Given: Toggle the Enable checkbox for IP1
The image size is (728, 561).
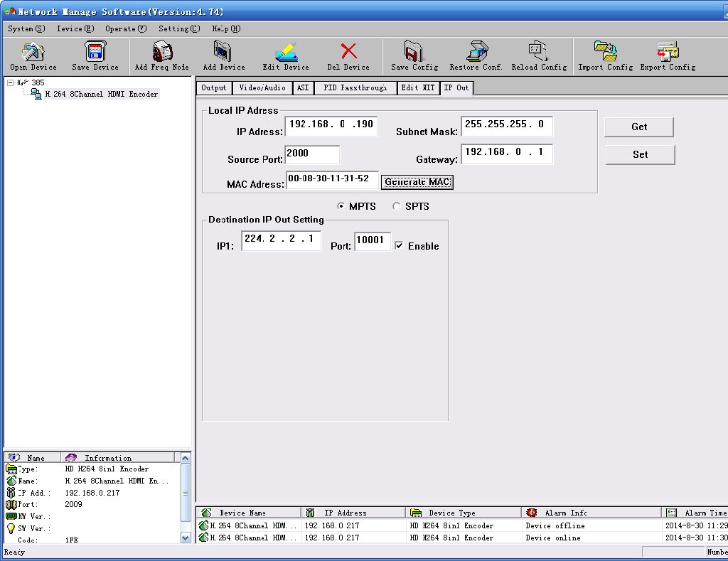Looking at the screenshot, I should pos(399,246).
